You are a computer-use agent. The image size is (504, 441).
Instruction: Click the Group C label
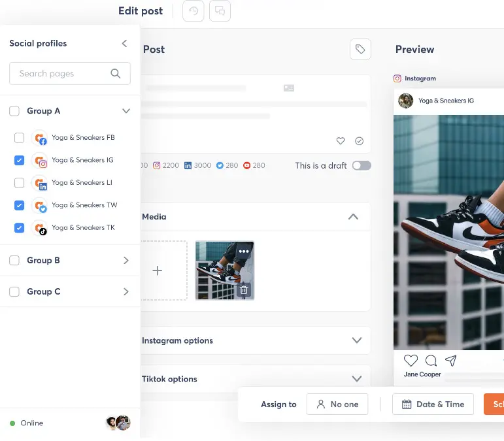coord(44,291)
